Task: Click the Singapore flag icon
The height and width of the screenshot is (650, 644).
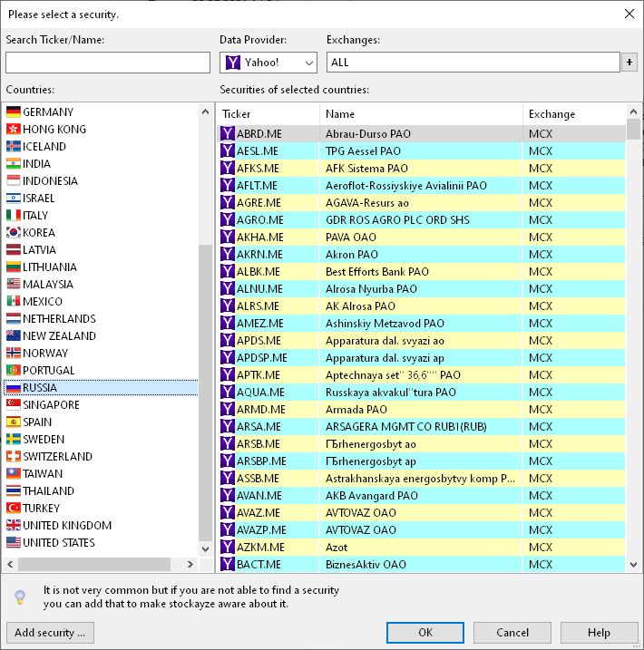Action: 14,404
